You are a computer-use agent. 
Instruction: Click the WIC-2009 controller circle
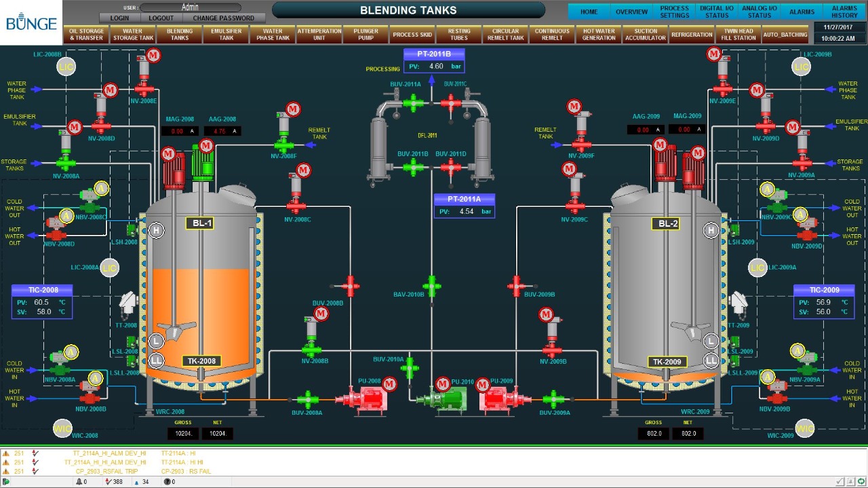[805, 428]
